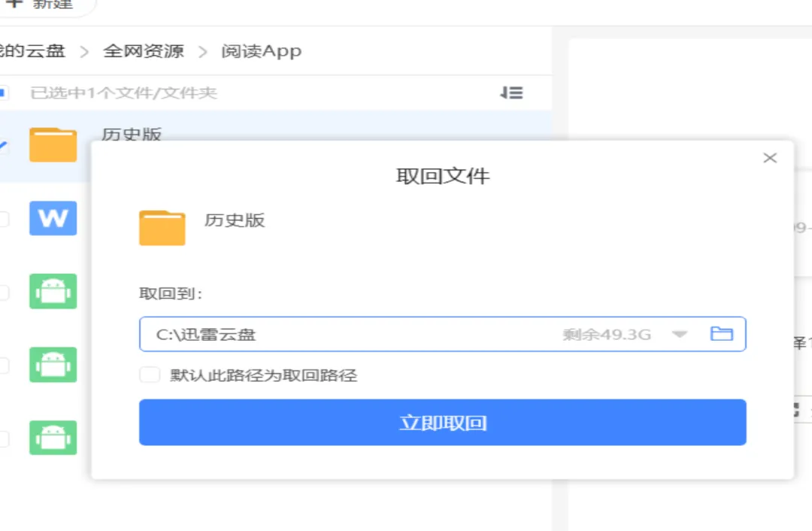Click 已选中1个文件/文件夹 status text
812x531 pixels.
pyautogui.click(x=123, y=93)
